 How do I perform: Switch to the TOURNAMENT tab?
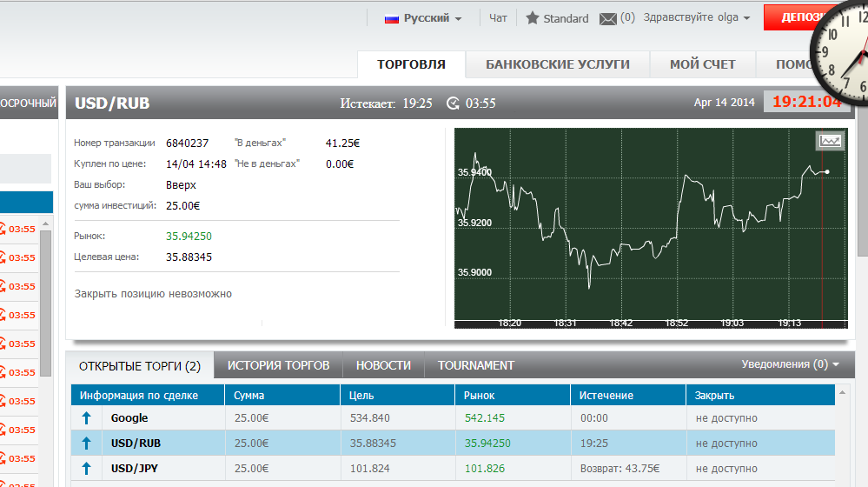coord(475,365)
